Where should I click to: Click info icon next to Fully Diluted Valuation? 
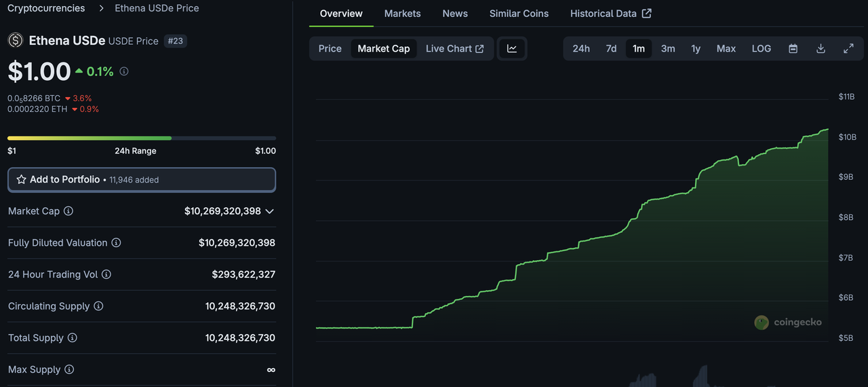point(116,243)
